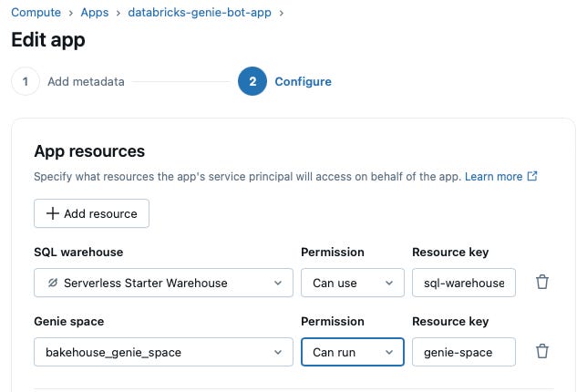Viewport: 587px width, 392px height.
Task: Click the Add resource button
Action: pos(91,213)
